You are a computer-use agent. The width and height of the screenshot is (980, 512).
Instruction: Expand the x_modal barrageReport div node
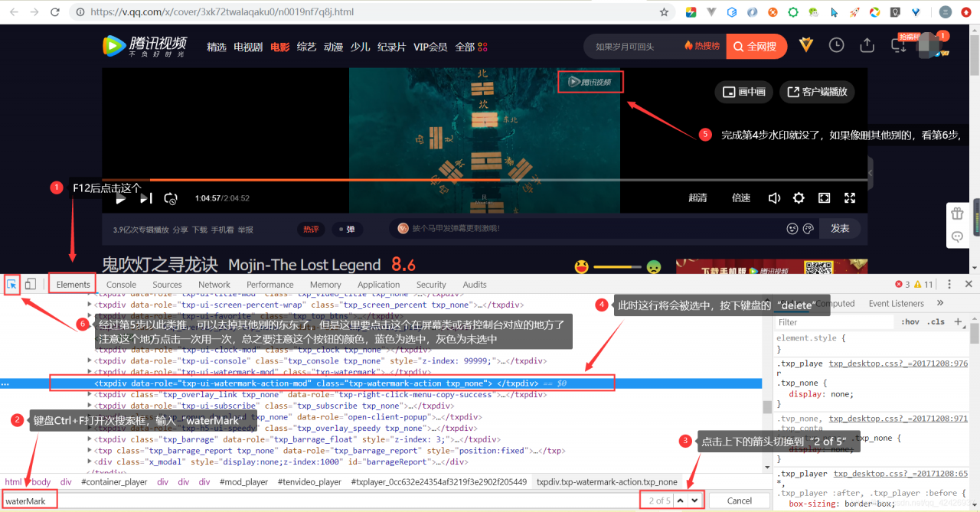[90, 462]
